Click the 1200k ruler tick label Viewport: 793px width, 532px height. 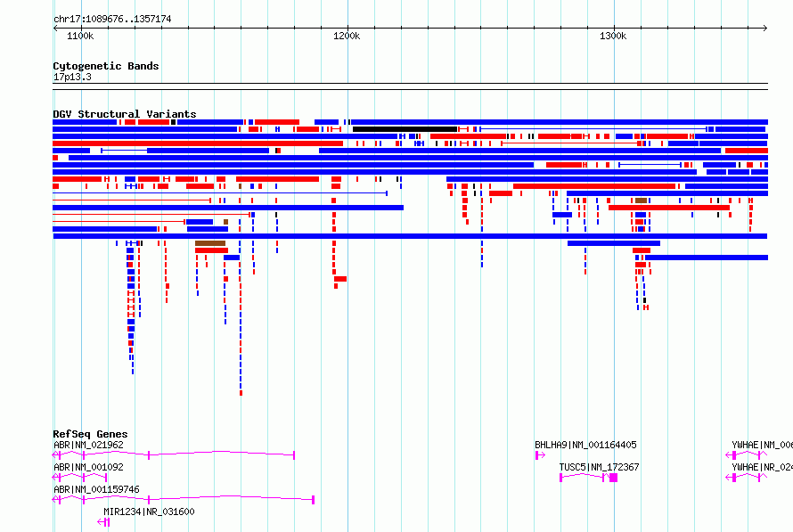(347, 36)
